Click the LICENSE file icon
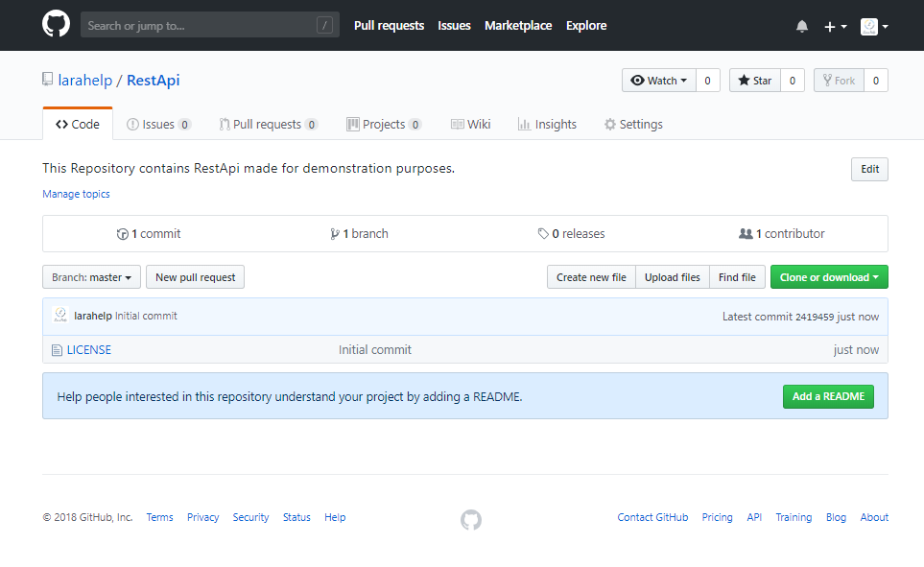 pyautogui.click(x=57, y=350)
